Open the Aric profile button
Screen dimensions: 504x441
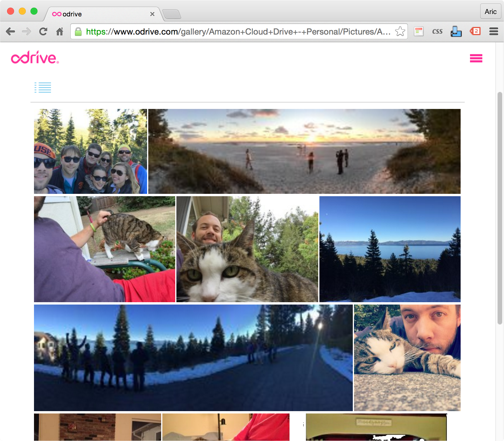[491, 11]
